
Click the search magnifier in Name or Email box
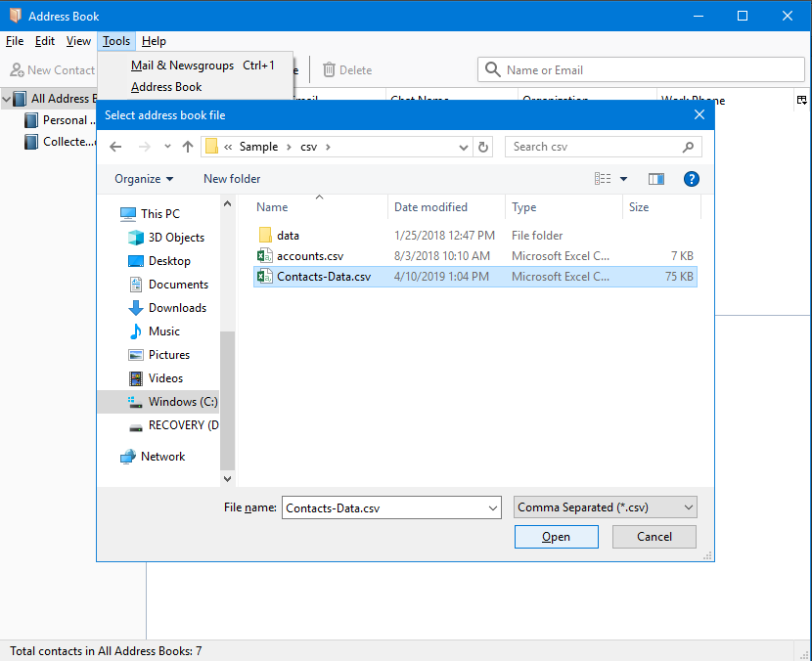tap(492, 69)
